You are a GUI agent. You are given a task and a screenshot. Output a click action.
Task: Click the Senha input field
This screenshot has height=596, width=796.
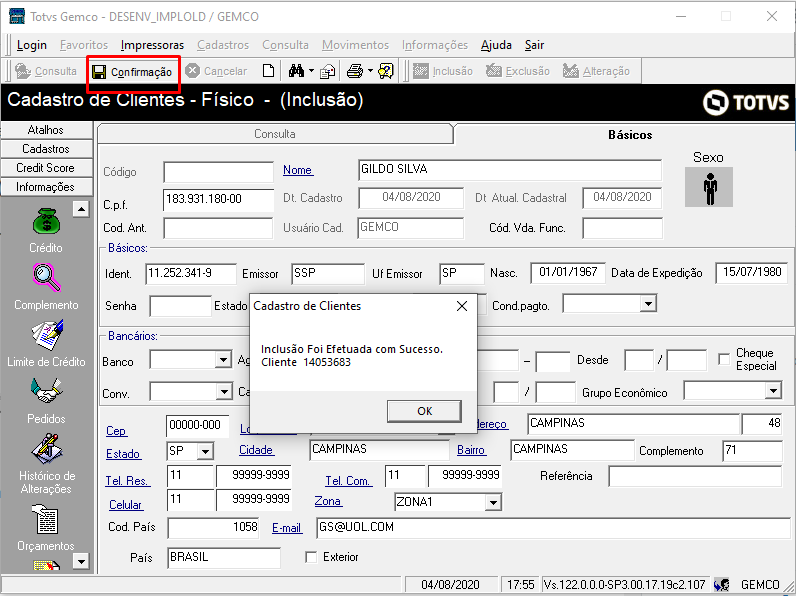click(180, 306)
